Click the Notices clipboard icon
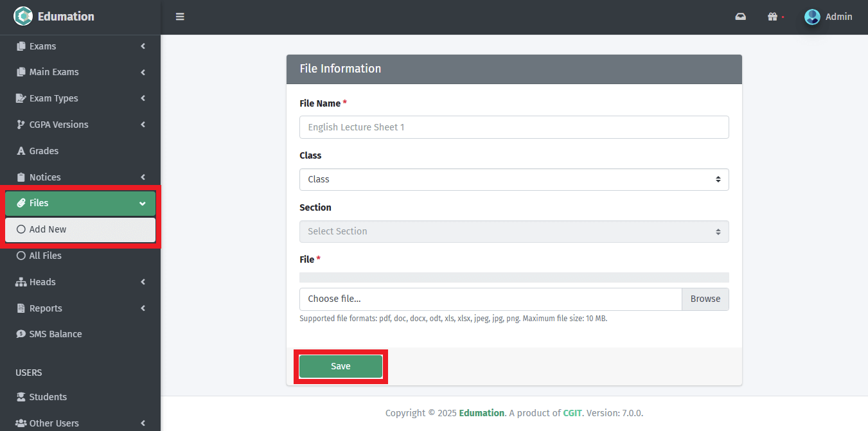 (x=21, y=177)
